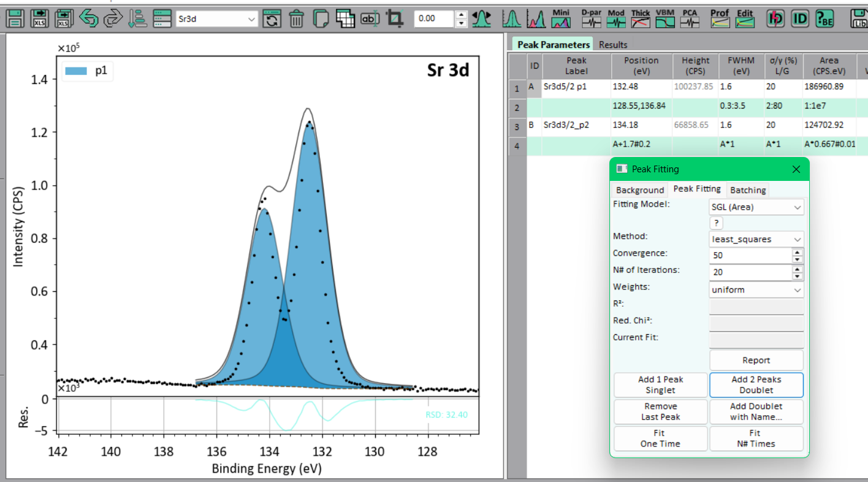
Task: Open the VBM analysis icon
Action: tap(665, 18)
